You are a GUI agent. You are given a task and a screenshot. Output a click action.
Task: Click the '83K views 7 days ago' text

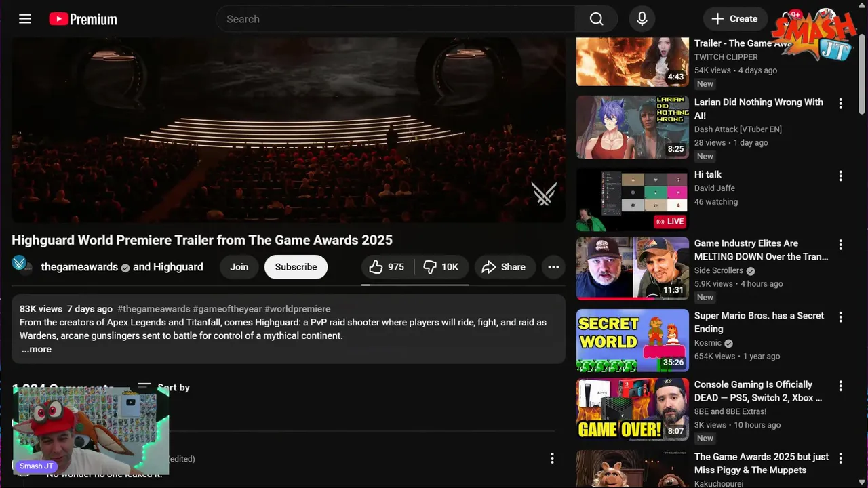click(66, 308)
